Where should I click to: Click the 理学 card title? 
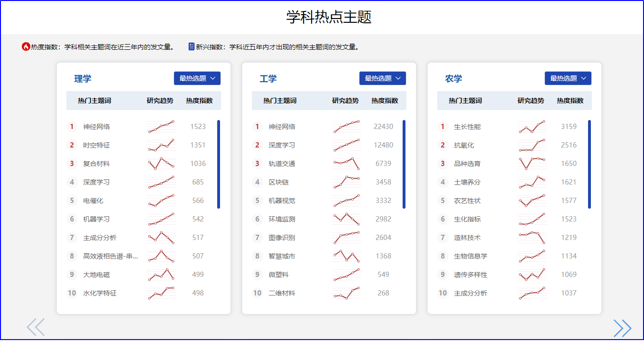point(83,79)
